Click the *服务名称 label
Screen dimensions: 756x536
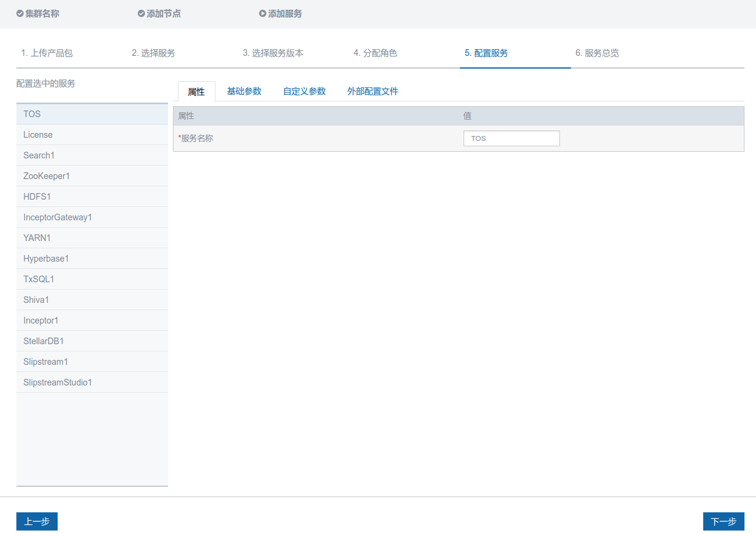coord(195,138)
